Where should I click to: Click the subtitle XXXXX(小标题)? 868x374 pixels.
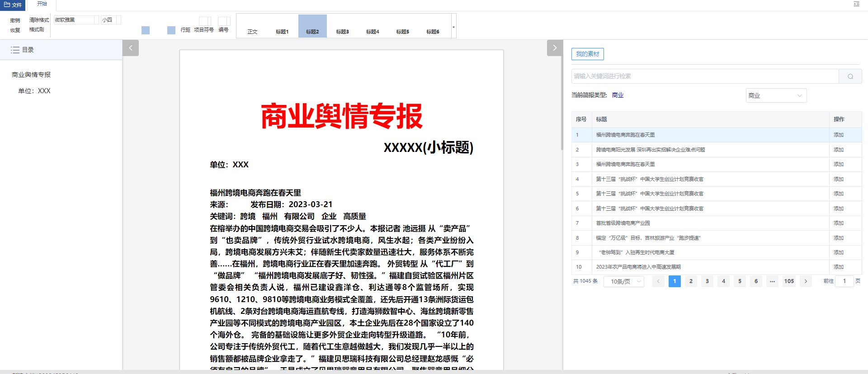pyautogui.click(x=429, y=147)
